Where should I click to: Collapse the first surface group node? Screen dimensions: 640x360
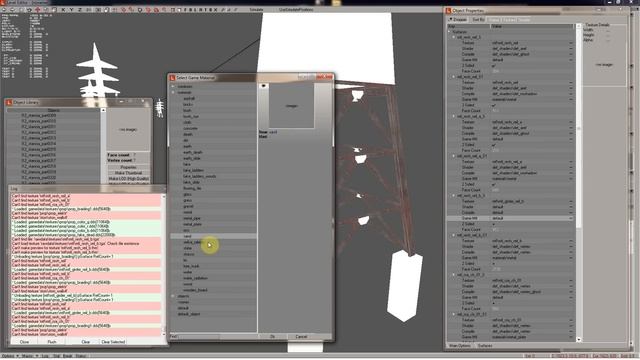pyautogui.click(x=453, y=37)
